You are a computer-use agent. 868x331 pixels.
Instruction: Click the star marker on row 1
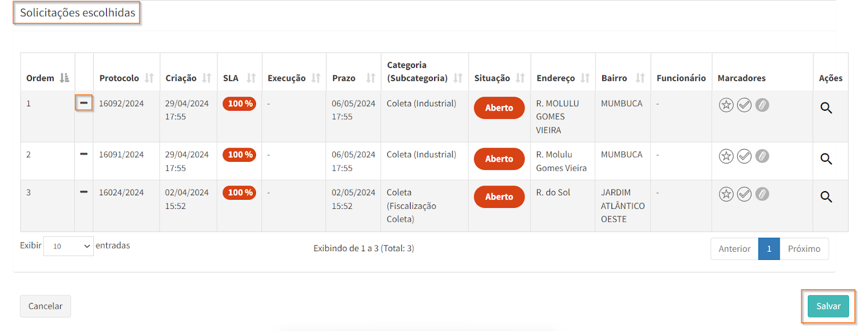pos(726,105)
